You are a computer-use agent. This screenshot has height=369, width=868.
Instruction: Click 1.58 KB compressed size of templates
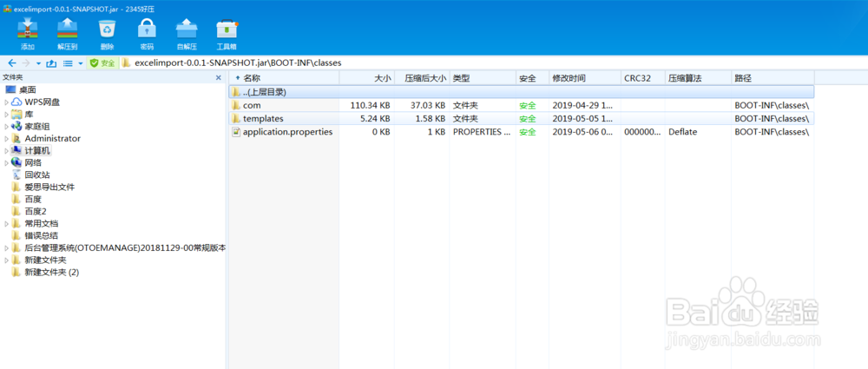(x=429, y=119)
